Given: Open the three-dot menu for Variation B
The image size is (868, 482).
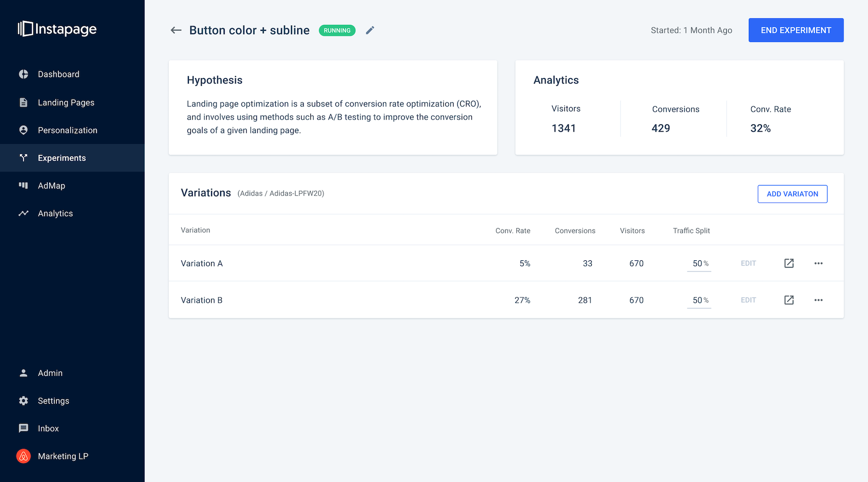Looking at the screenshot, I should pyautogui.click(x=818, y=300).
